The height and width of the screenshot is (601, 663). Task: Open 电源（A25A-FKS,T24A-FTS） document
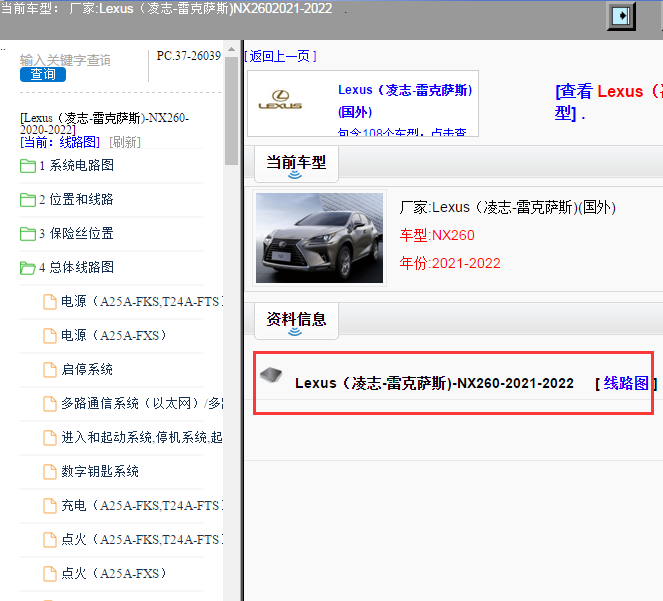click(x=142, y=302)
